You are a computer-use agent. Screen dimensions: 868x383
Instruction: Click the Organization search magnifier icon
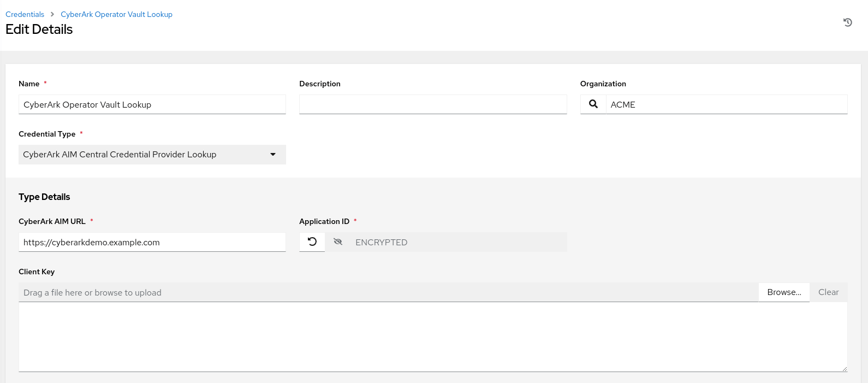[x=593, y=104]
